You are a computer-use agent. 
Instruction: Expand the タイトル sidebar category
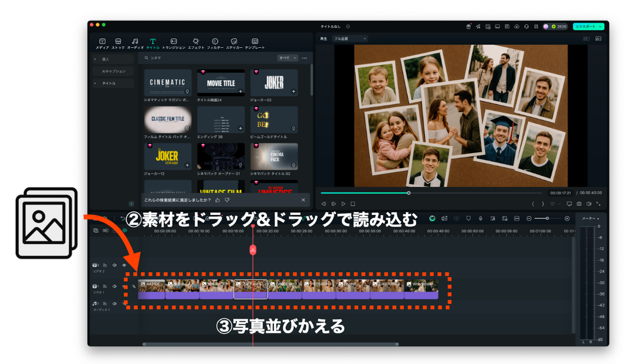pyautogui.click(x=113, y=83)
